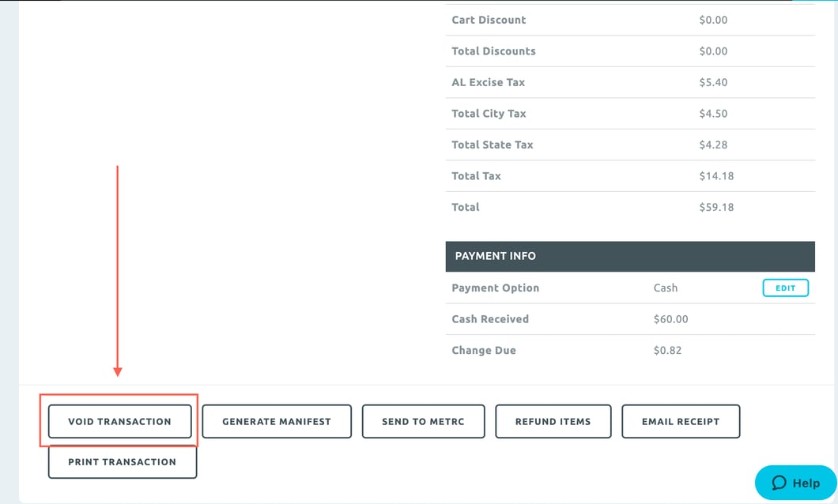Screen dimensions: 838x504
Task: Click the GENERATE MANIFEST button
Action: tap(276, 421)
